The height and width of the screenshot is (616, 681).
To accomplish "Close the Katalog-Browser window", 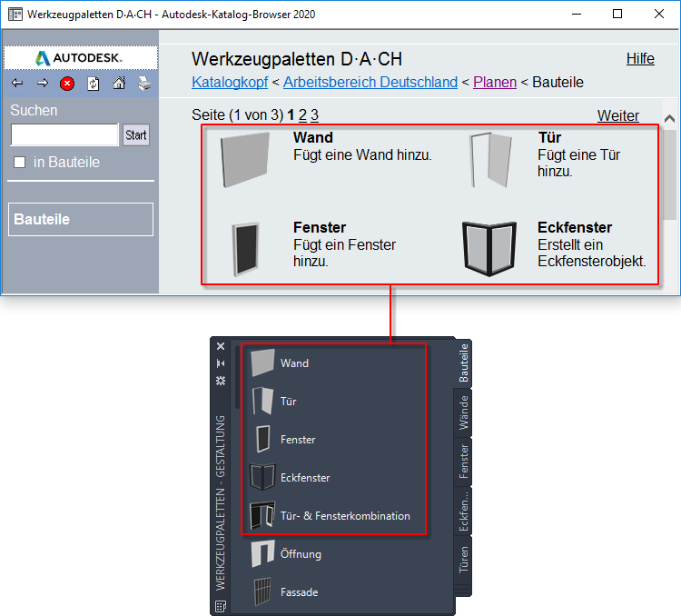I will coord(659,14).
